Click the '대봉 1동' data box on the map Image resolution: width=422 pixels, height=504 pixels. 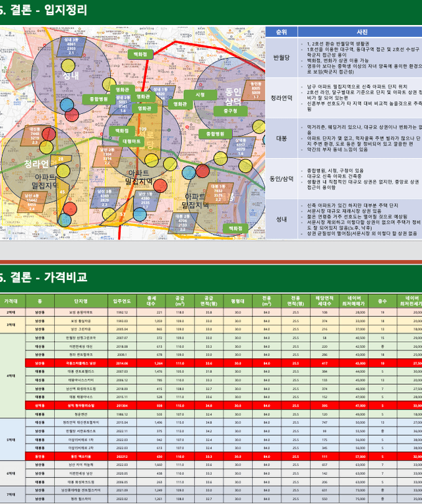tap(218, 193)
